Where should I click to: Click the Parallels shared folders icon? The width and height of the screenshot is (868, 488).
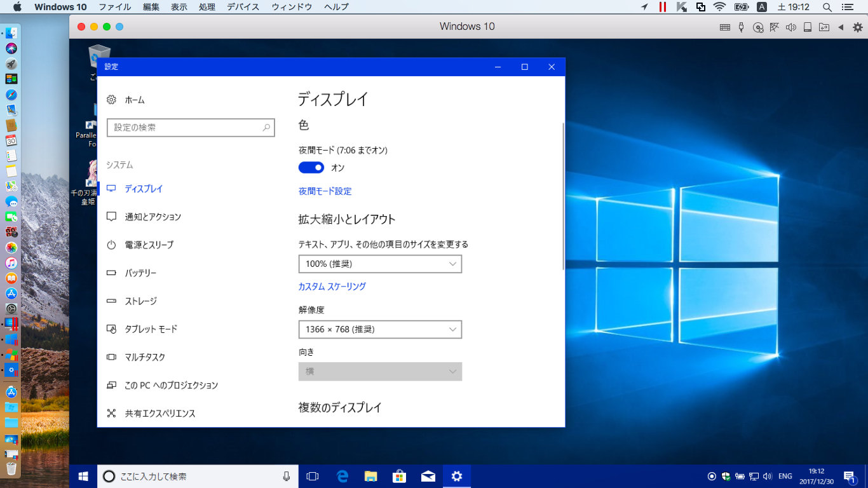tap(824, 27)
